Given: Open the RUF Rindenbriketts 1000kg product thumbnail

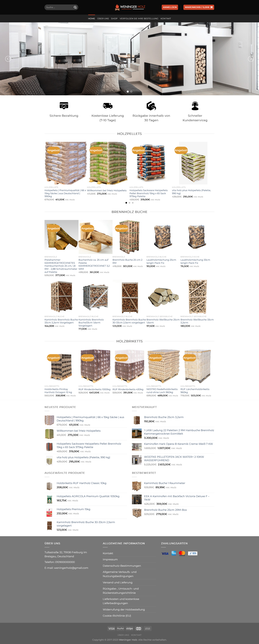Looking at the screenshot, I should coord(95,366).
